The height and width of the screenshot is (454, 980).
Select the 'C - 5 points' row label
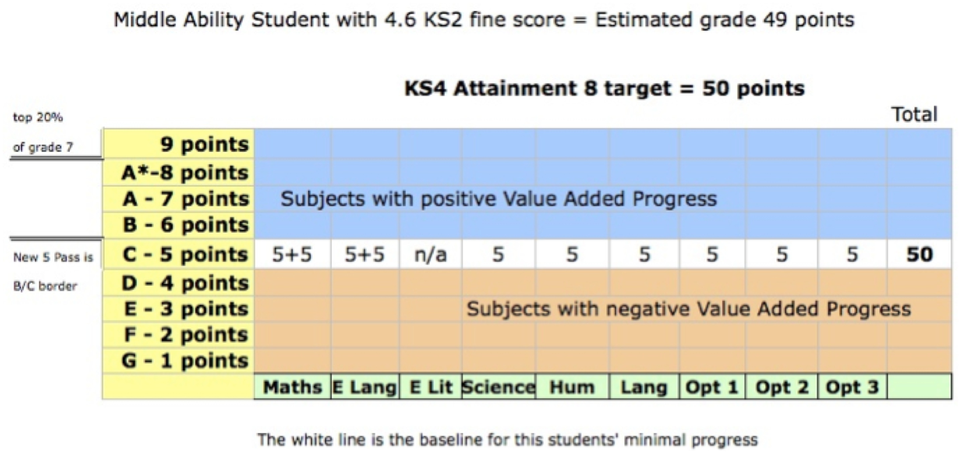pyautogui.click(x=185, y=254)
